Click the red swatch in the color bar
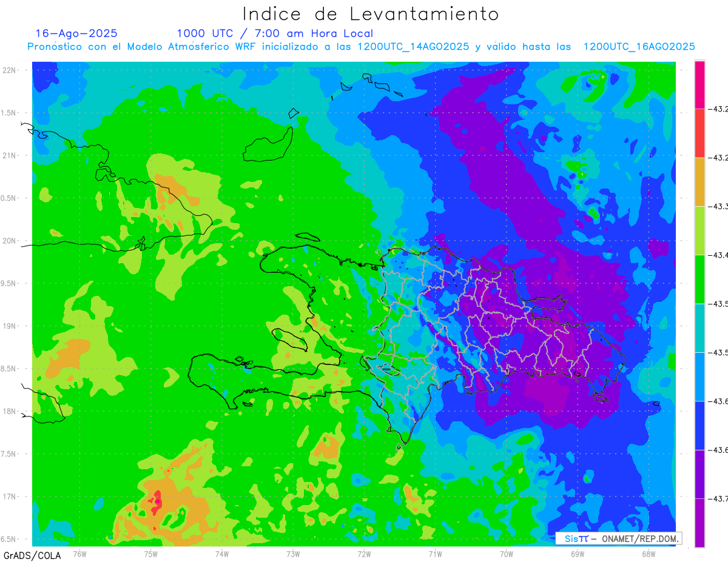The height and width of the screenshot is (562, 728). (699, 133)
